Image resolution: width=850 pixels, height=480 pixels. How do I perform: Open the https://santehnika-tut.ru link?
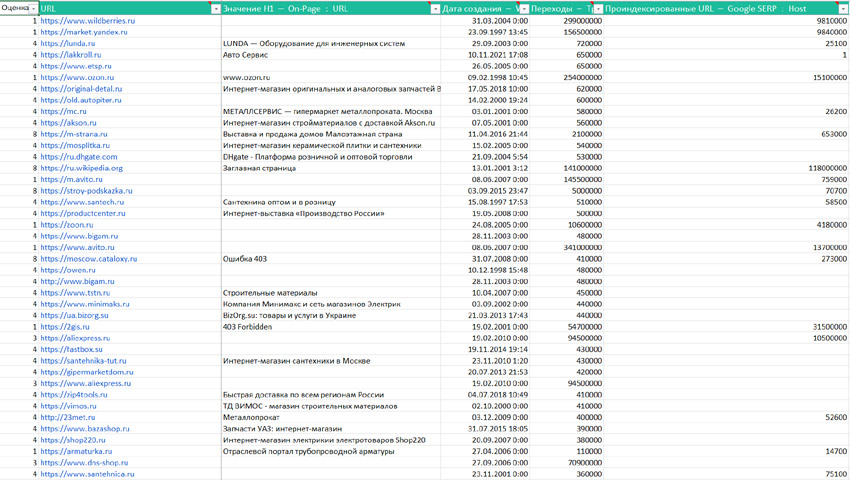tap(83, 361)
